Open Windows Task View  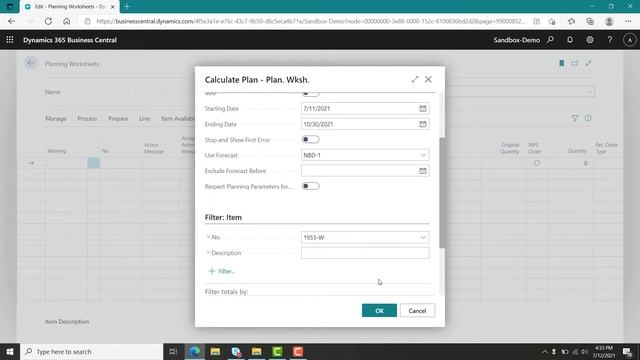click(x=173, y=351)
